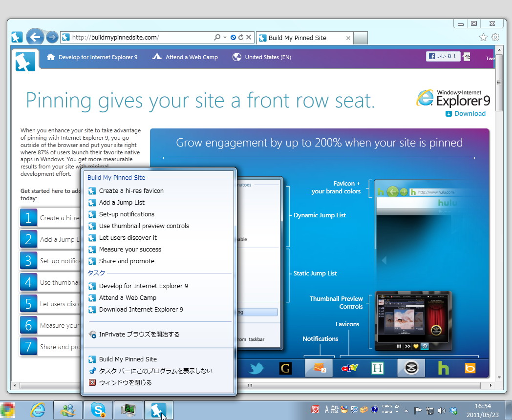Click the black G icon in graphic
This screenshot has height=420, width=512.
point(286,368)
